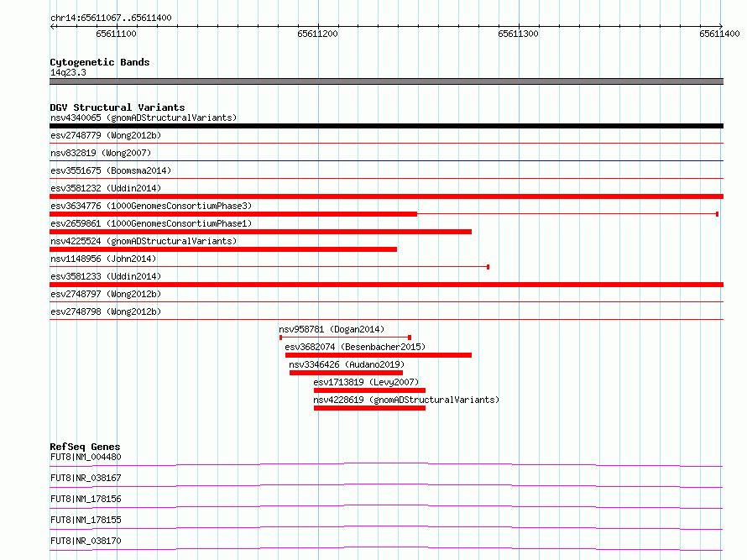Click the thick red bar of esv3634776
The height and width of the screenshot is (560, 747).
coord(233,214)
